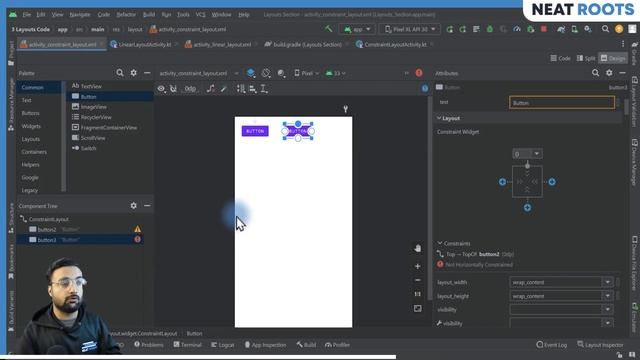Viewport: 640px width, 360px height.
Task: Open the Event Log button
Action: click(552, 345)
